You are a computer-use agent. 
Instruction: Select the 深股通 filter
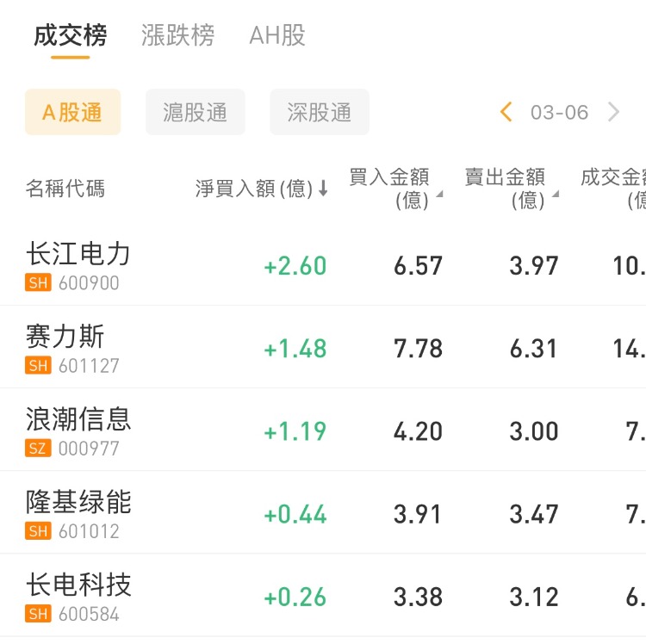(x=320, y=112)
